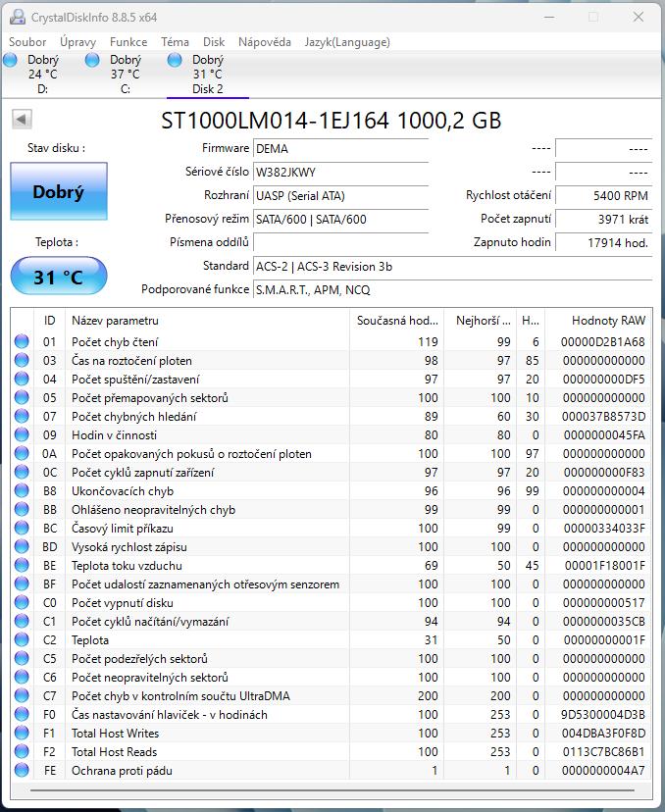The image size is (665, 812).
Task: Click the UASP (Serial ATA) interface field
Action: [340, 196]
